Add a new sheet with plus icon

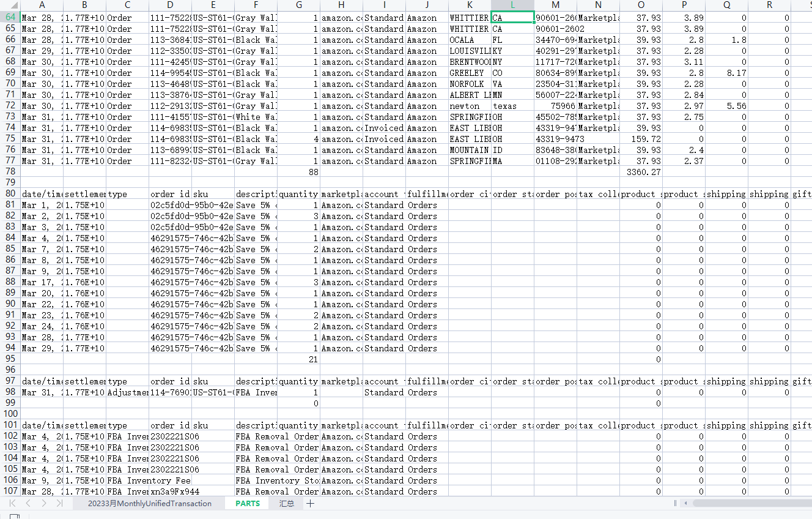(x=311, y=503)
